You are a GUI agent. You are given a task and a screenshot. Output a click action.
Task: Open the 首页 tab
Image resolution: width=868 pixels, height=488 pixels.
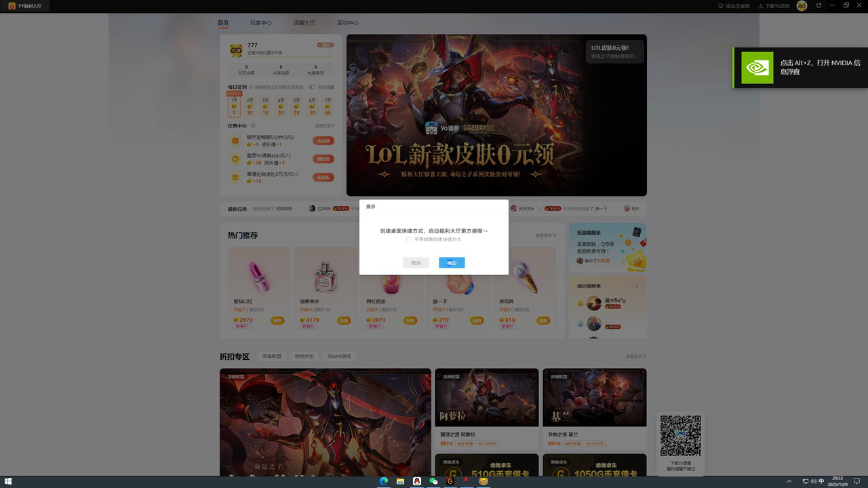tap(223, 23)
